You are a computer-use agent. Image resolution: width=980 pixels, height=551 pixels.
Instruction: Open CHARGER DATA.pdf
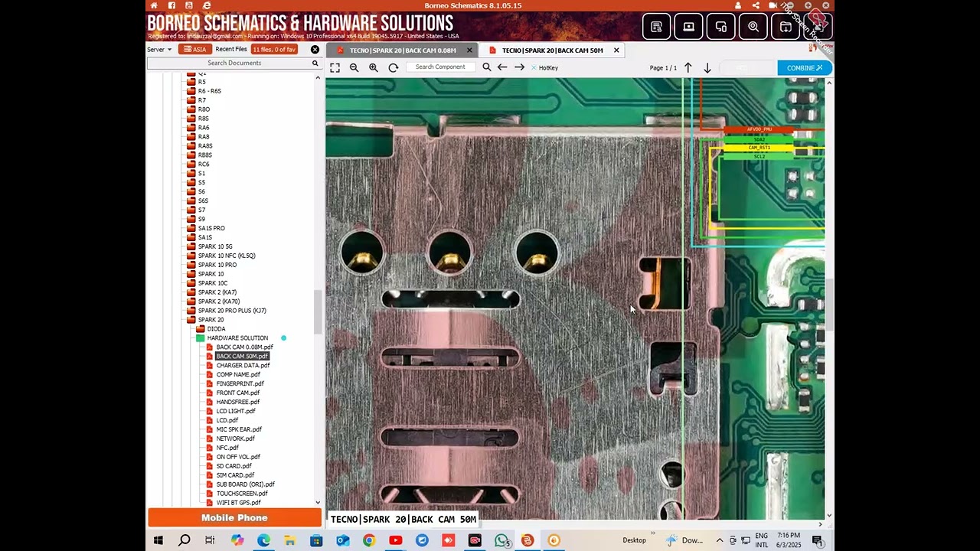click(x=243, y=365)
